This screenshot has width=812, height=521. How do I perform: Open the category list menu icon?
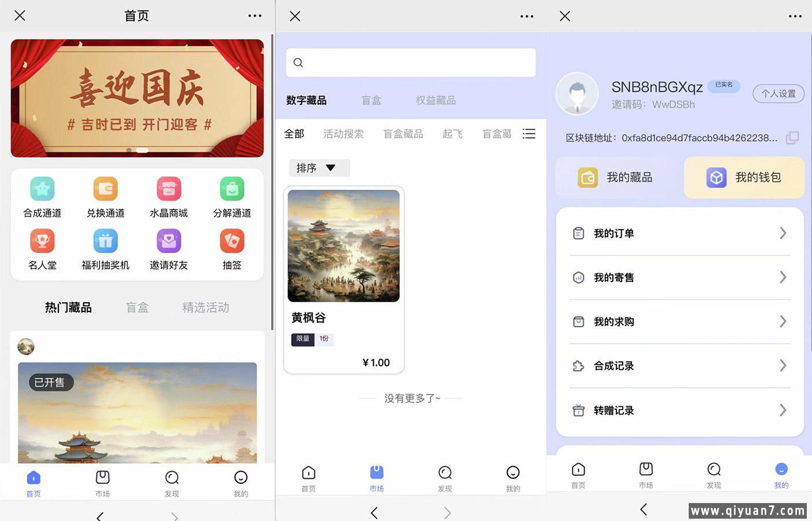pyautogui.click(x=529, y=134)
